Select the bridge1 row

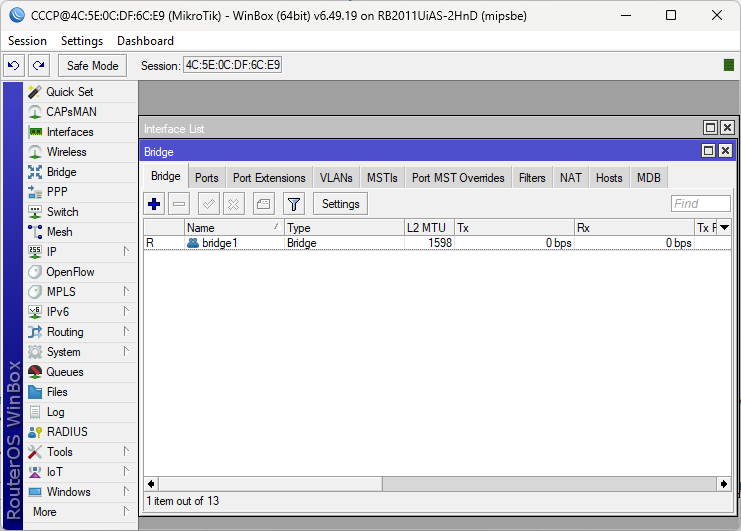(437, 243)
